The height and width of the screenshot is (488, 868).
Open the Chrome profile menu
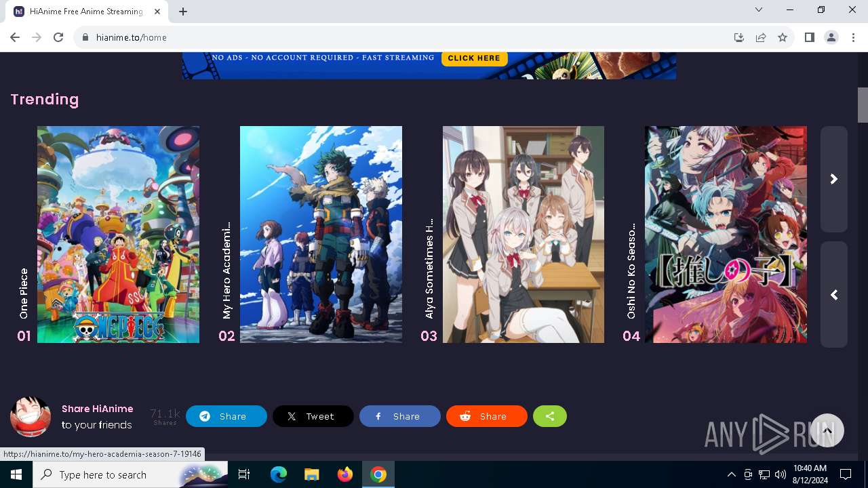coord(831,37)
